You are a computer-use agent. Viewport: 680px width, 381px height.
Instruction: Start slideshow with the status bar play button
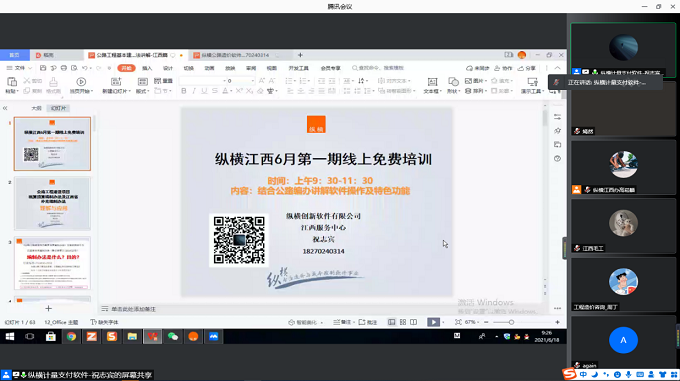pos(433,322)
